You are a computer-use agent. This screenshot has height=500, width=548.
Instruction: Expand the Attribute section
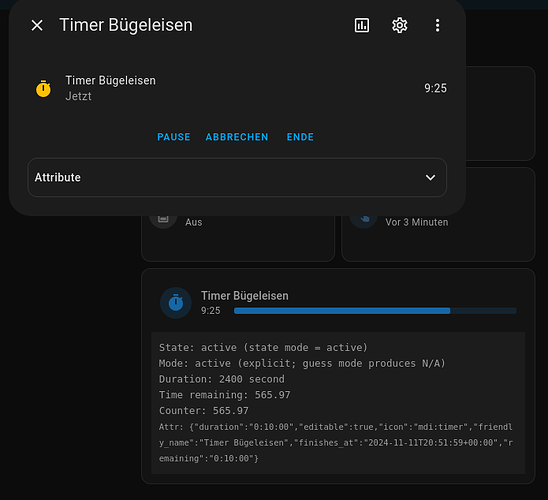pyautogui.click(x=237, y=177)
